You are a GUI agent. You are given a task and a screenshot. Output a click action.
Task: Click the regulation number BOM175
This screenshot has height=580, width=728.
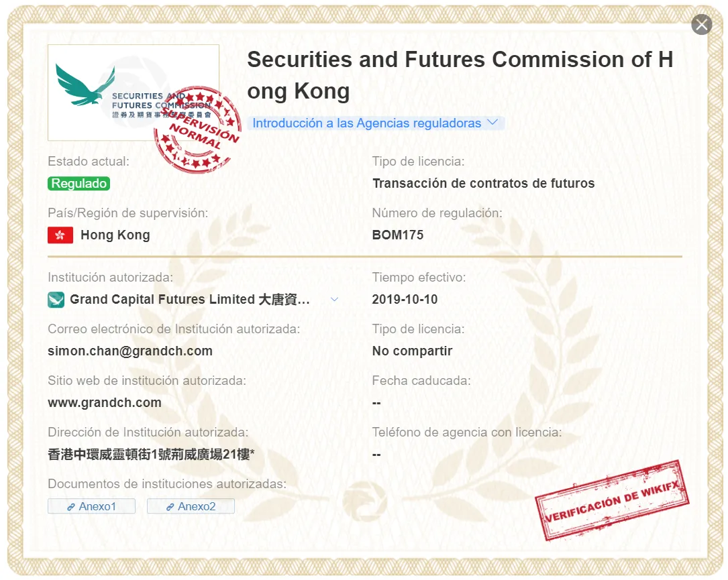[x=398, y=235]
